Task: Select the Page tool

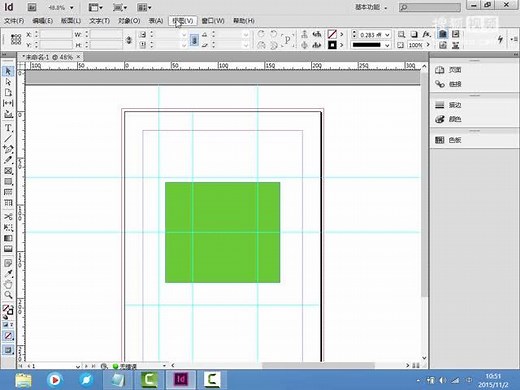Action: pyautogui.click(x=8, y=92)
